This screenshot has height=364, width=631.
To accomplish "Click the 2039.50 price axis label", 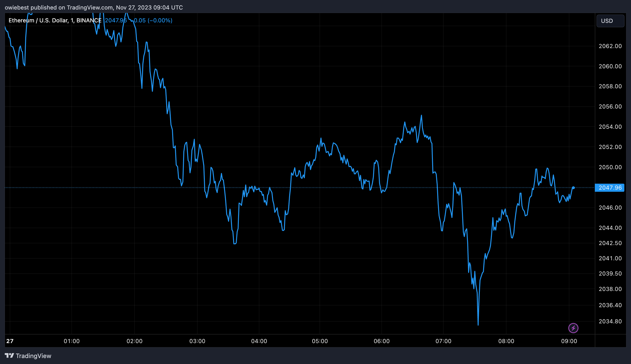I will (610, 274).
